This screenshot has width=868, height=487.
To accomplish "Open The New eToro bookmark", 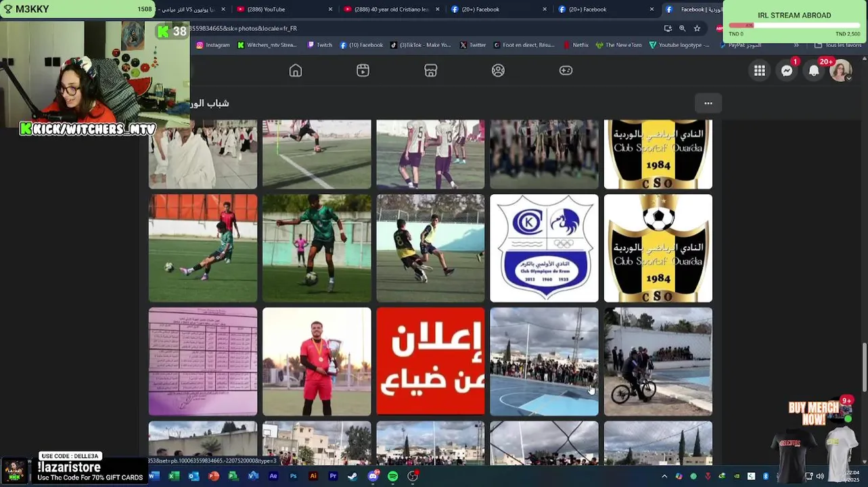I will tap(619, 45).
